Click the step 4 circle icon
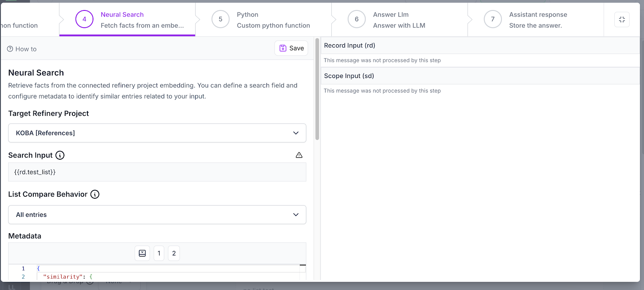This screenshot has height=290, width=644. click(x=84, y=19)
